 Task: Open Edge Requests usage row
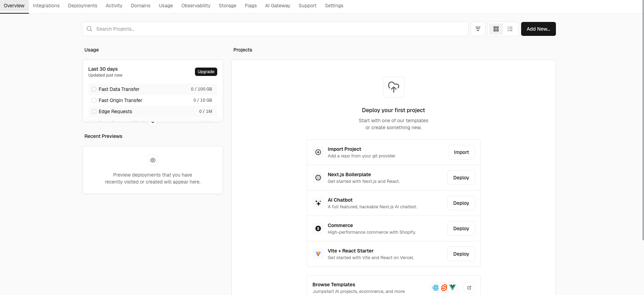pyautogui.click(x=153, y=111)
